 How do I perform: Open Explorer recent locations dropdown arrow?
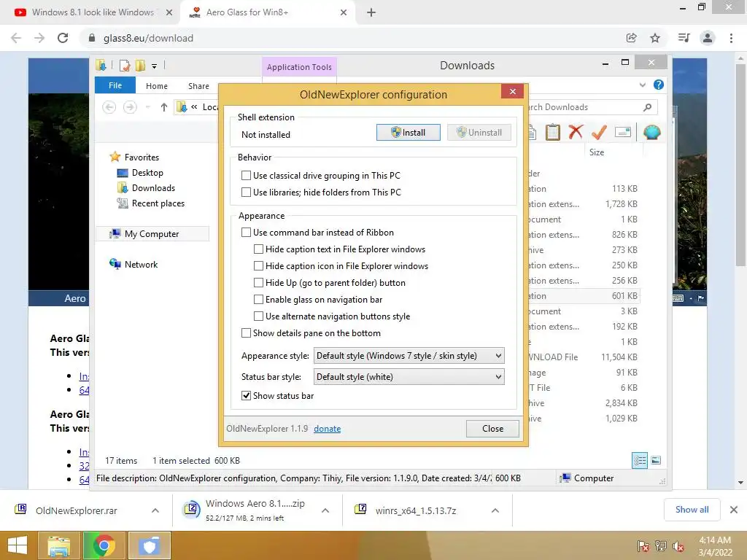pos(147,107)
